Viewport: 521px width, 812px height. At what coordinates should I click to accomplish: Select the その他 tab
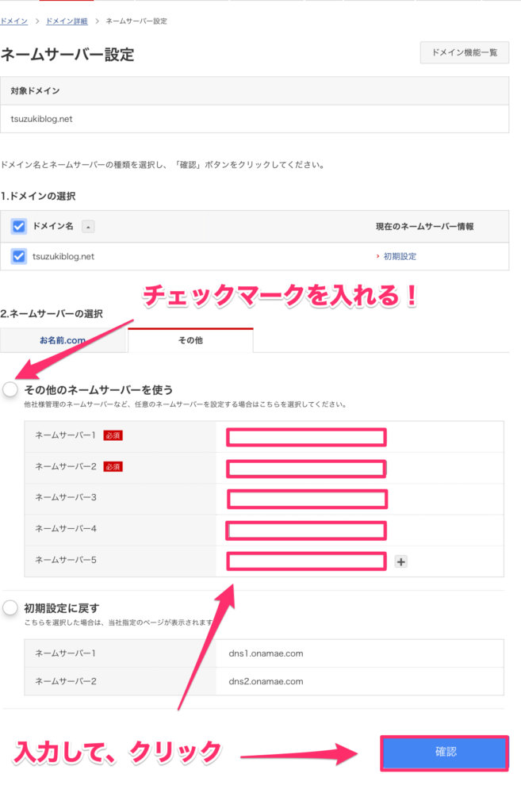coord(190,340)
